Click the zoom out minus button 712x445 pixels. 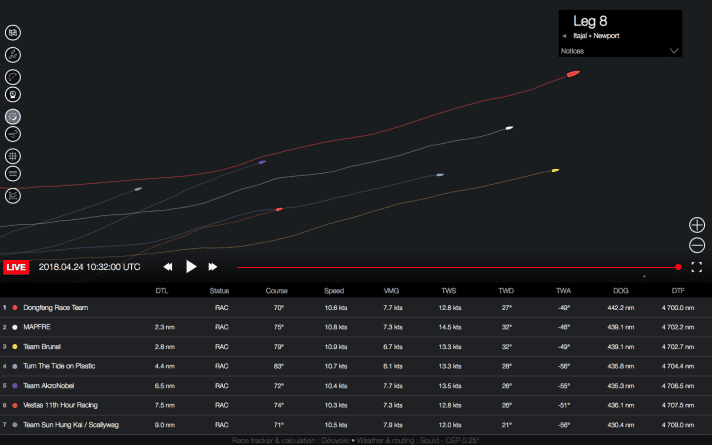[x=697, y=245]
